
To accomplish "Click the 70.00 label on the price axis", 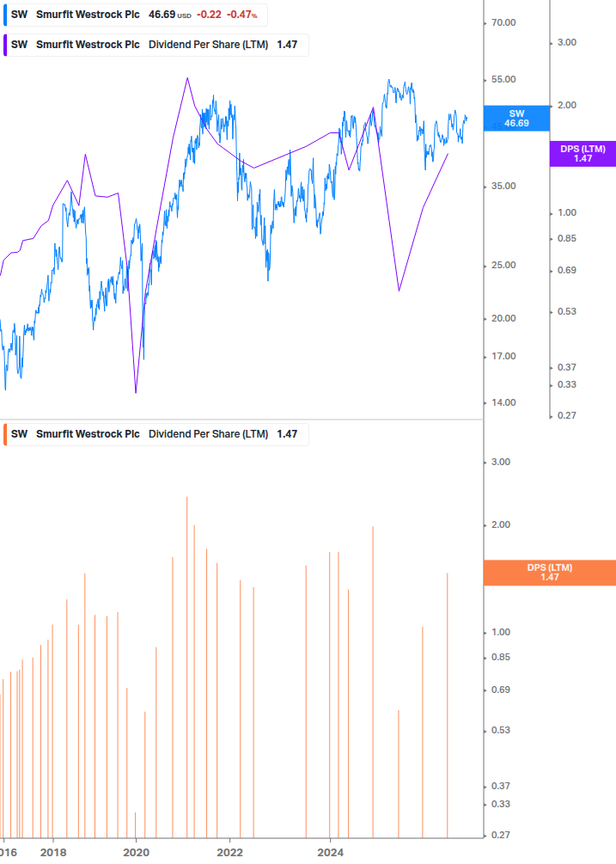I will point(503,22).
